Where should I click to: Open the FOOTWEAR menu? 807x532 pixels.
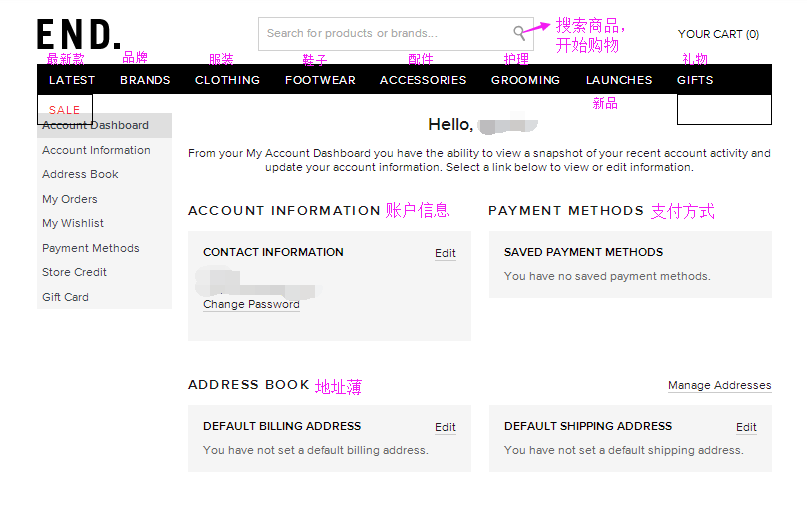[320, 80]
